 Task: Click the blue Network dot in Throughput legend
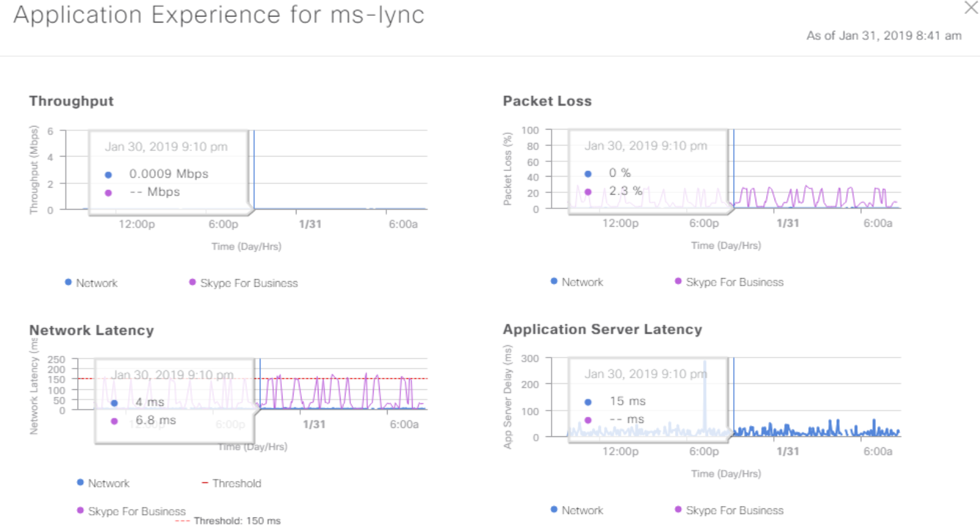click(68, 282)
